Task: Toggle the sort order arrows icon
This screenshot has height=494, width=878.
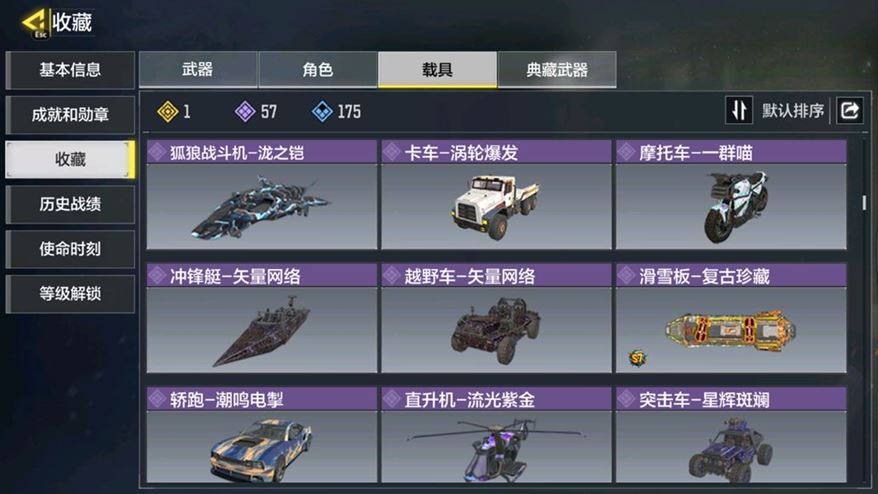Action: pyautogui.click(x=739, y=110)
